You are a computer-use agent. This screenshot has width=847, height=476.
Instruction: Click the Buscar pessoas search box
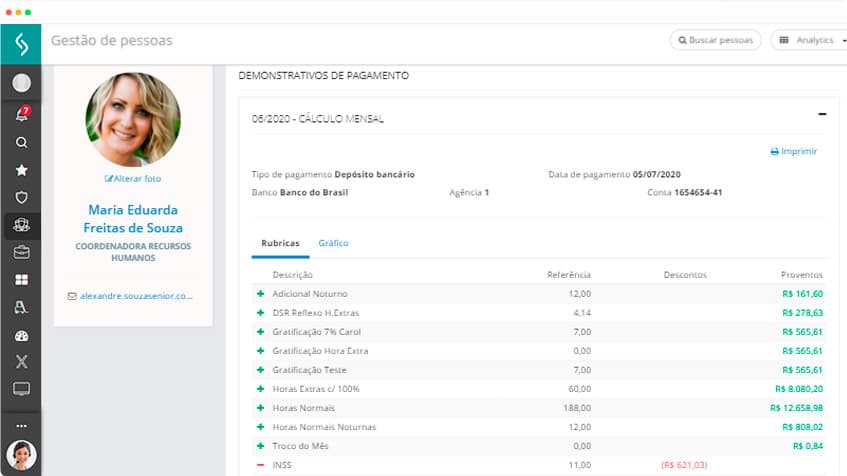tap(715, 40)
